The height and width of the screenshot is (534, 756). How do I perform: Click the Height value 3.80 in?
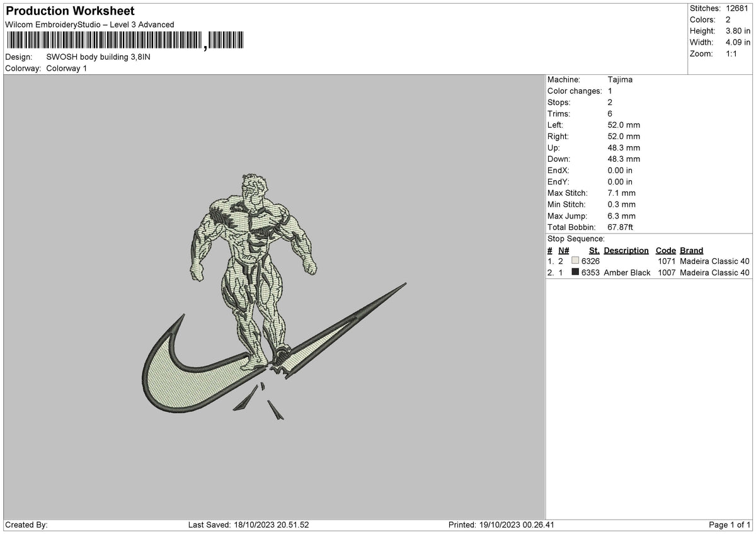738,31
